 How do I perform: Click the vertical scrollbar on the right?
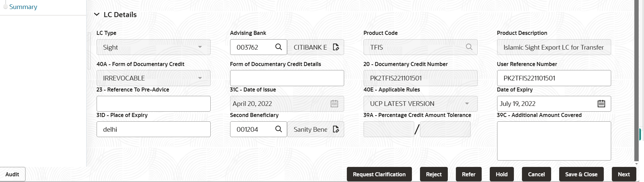(637, 80)
